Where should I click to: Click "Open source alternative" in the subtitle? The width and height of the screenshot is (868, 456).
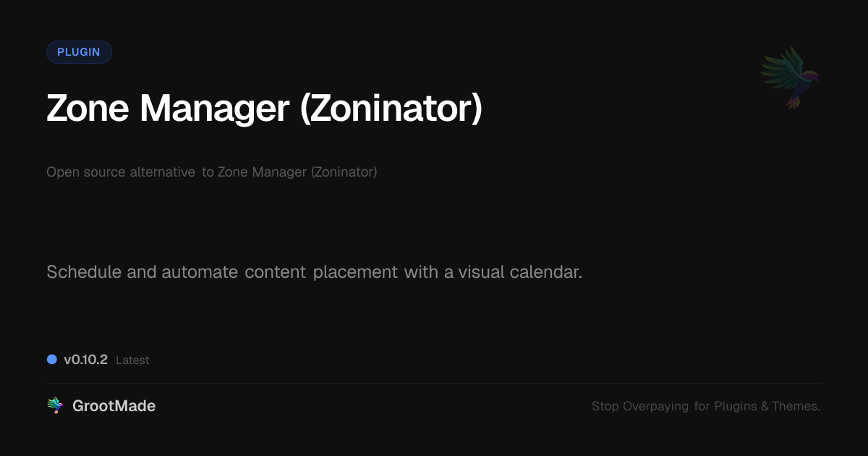pos(120,172)
